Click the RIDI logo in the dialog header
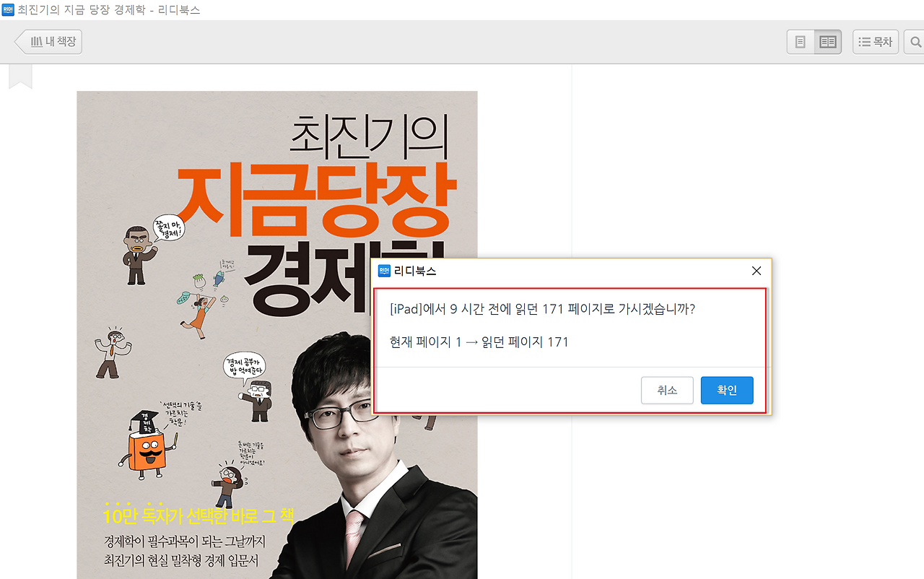924x579 pixels. (x=383, y=271)
